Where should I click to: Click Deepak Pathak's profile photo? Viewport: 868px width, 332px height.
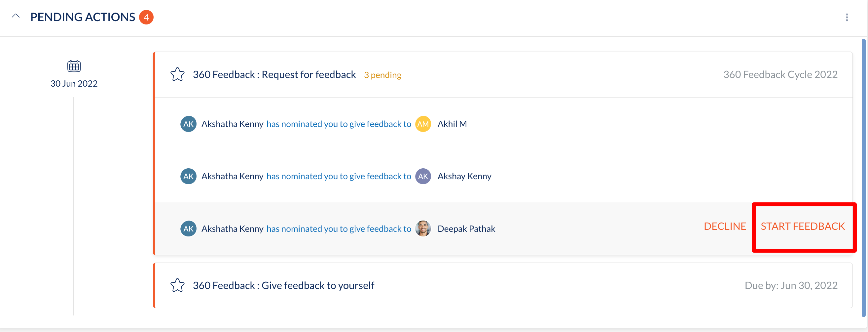pos(423,228)
